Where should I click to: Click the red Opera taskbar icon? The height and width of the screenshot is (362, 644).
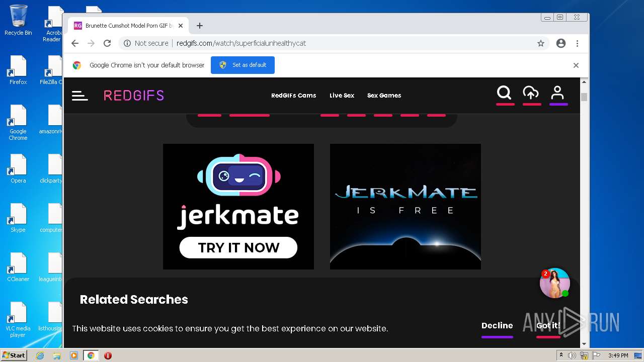(x=108, y=355)
